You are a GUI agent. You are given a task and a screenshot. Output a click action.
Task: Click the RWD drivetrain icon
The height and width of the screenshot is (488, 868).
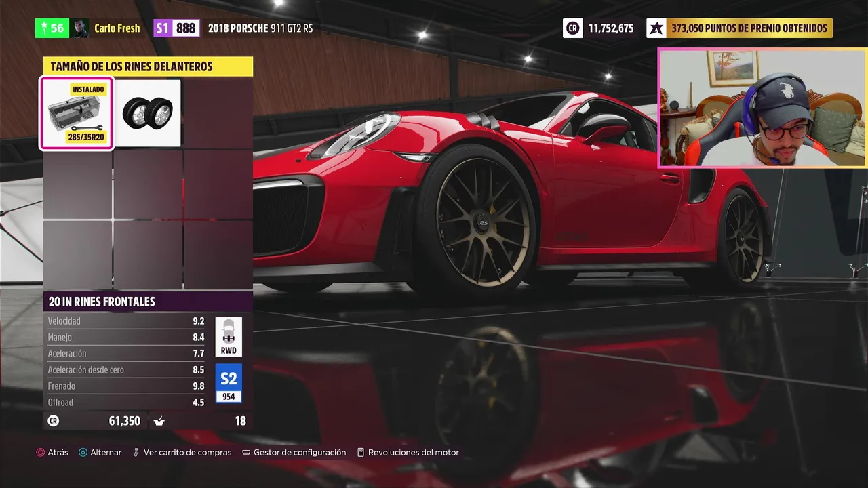229,337
